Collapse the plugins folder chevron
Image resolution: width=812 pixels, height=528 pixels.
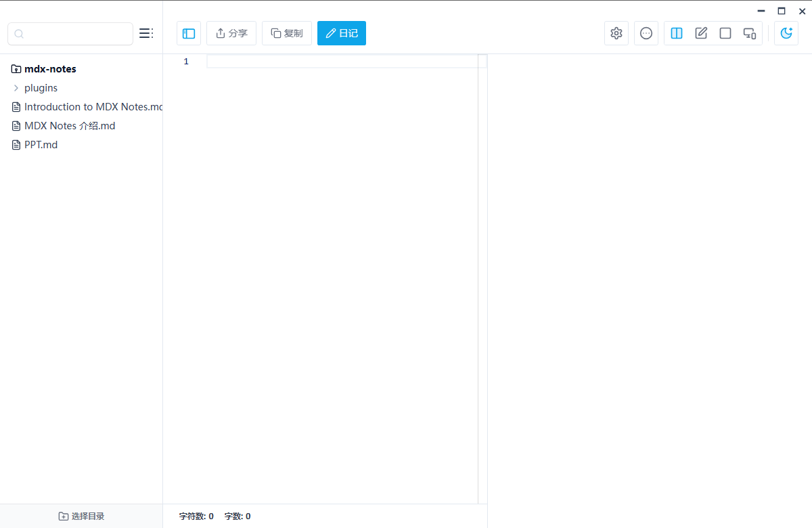(x=18, y=87)
